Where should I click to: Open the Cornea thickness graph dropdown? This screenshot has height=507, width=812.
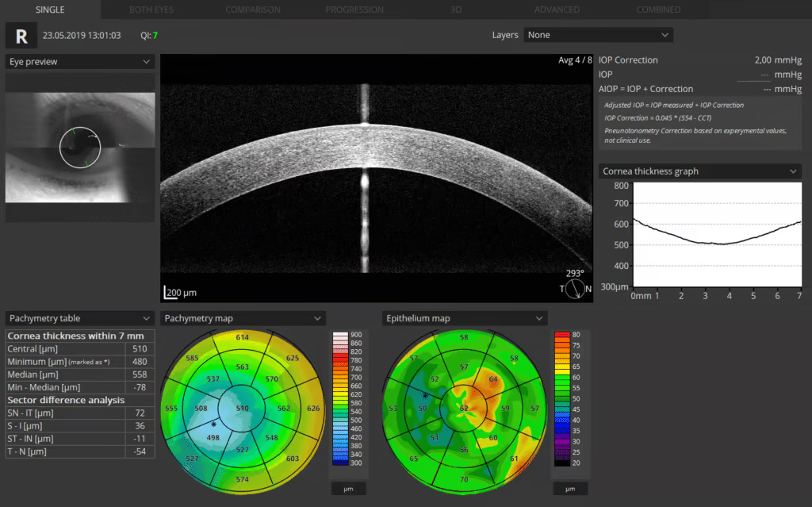coord(700,171)
